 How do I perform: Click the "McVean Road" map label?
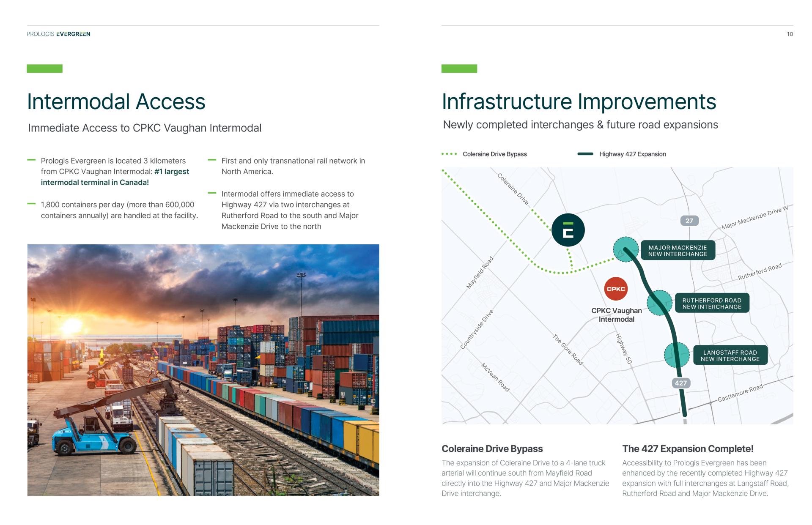click(495, 377)
